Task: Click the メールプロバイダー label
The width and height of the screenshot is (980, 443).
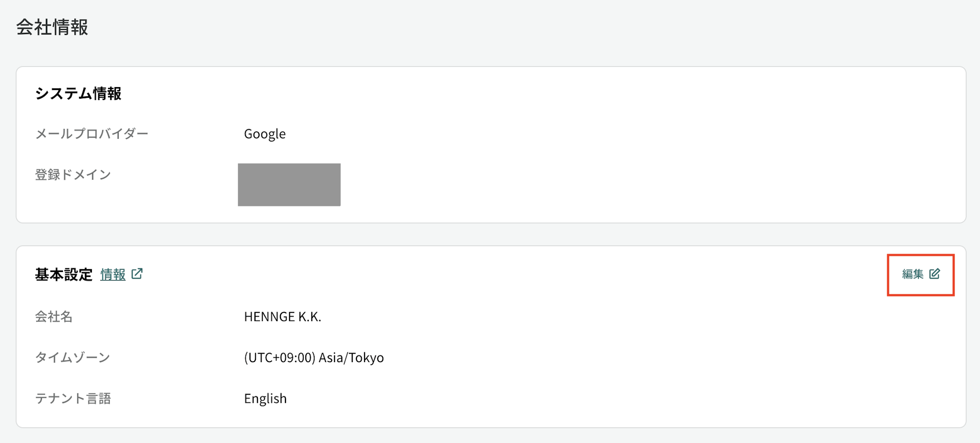Action: coord(91,134)
